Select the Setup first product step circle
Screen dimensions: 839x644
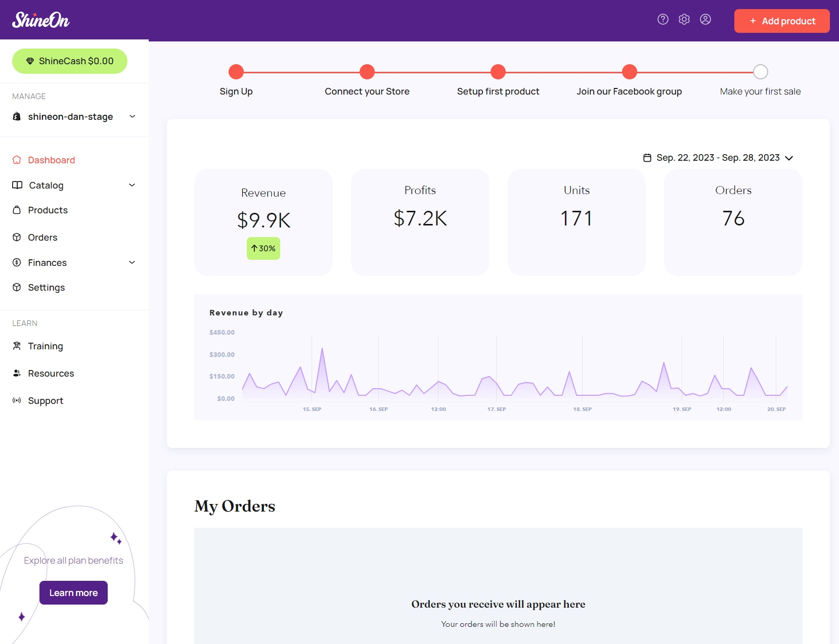point(498,72)
